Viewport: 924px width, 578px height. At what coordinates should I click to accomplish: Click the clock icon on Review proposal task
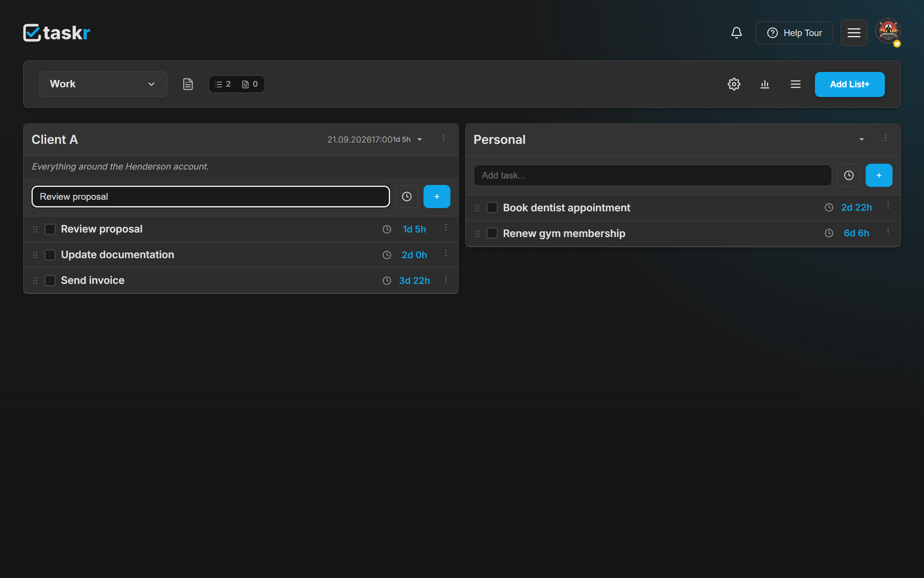387,229
